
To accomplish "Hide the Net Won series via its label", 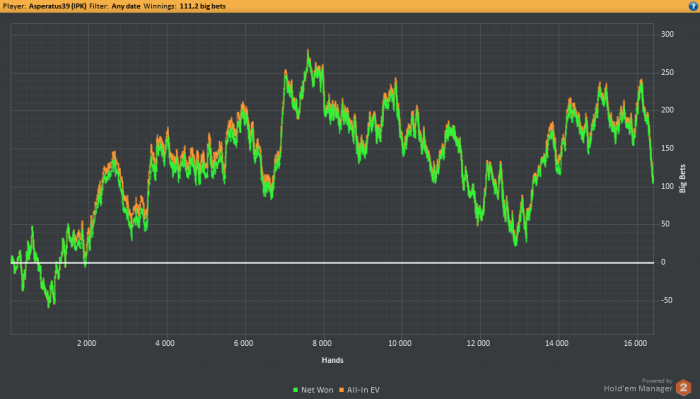I will (317, 390).
